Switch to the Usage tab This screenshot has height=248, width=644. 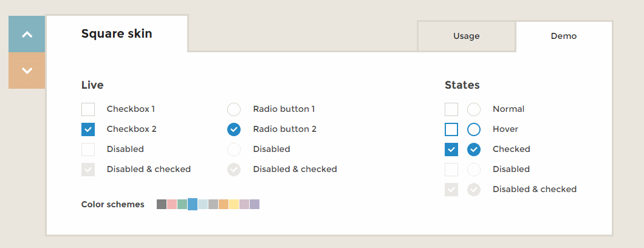[x=466, y=36]
